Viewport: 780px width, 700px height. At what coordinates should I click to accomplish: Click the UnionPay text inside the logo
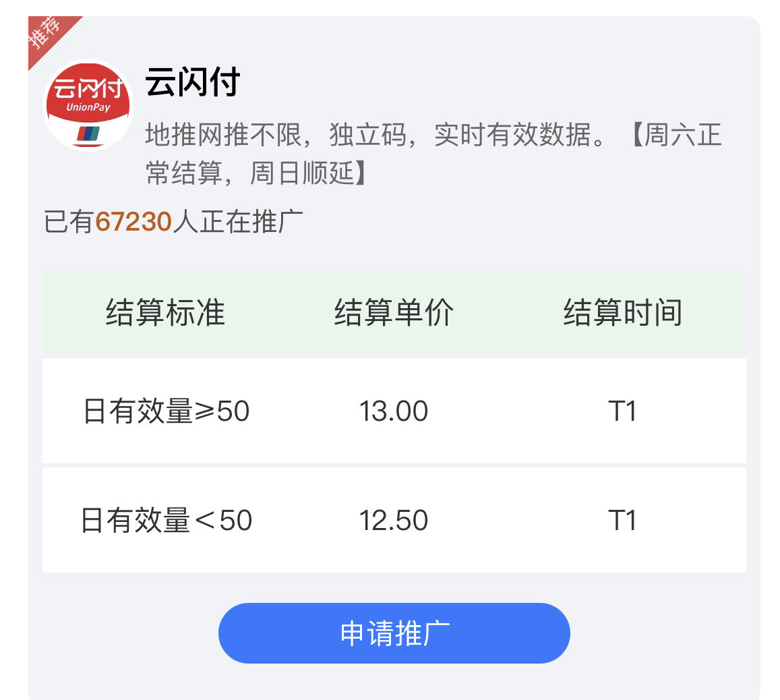88,107
